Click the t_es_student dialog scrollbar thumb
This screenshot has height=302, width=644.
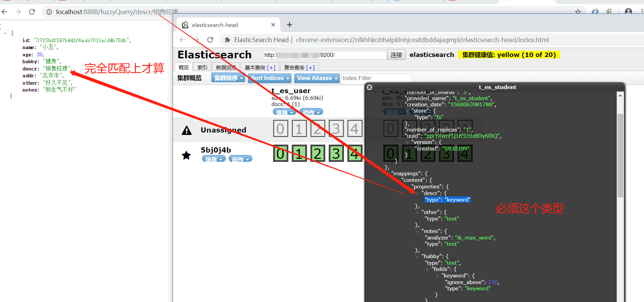click(620, 155)
